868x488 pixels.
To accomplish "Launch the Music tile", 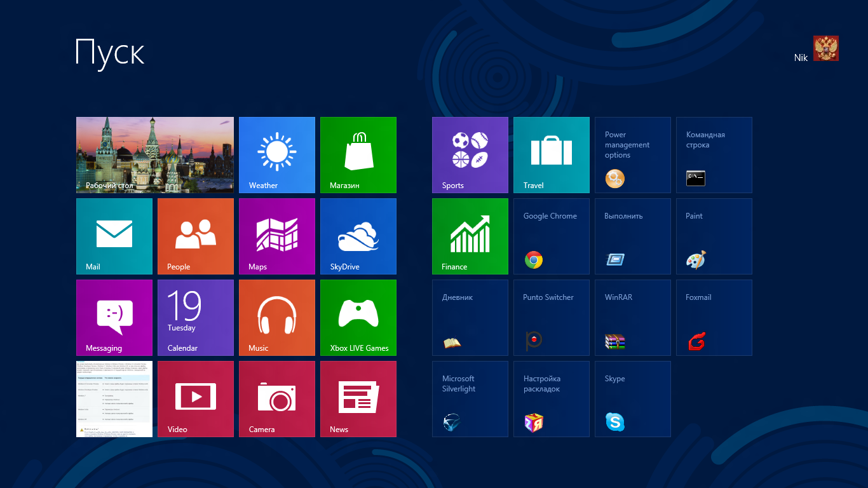I will (x=277, y=318).
